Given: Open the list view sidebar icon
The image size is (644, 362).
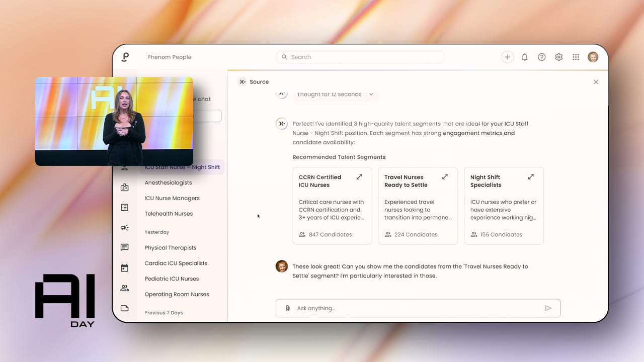Looking at the screenshot, I should click(x=125, y=207).
